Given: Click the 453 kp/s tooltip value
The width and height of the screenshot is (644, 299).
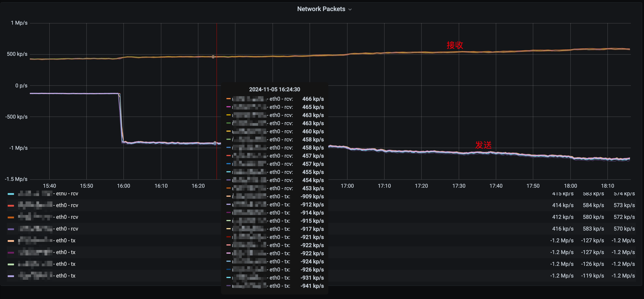Looking at the screenshot, I should click(313, 188).
